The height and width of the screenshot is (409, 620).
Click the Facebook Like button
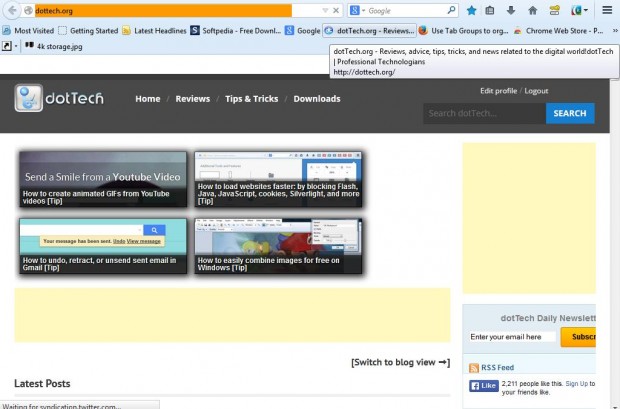tap(484, 386)
